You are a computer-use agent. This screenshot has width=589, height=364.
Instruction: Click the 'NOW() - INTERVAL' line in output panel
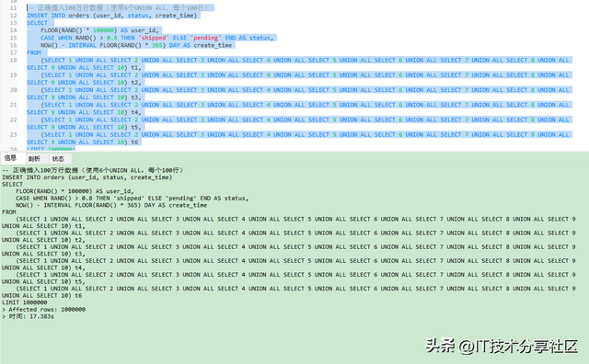[111, 205]
